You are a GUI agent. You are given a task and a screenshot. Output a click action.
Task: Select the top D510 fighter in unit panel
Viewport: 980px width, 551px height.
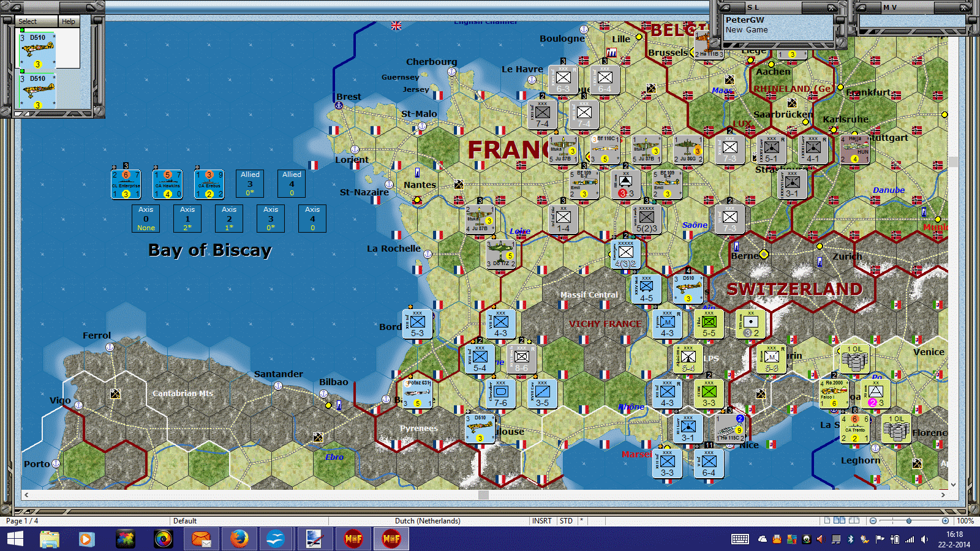point(38,50)
